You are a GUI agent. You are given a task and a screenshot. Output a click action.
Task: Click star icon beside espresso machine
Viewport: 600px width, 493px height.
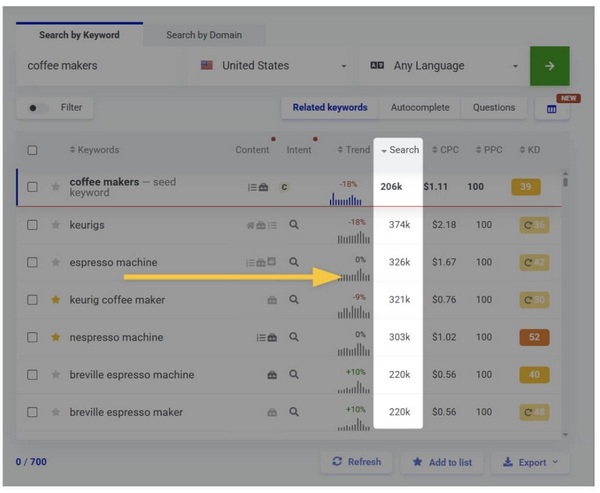tap(56, 263)
